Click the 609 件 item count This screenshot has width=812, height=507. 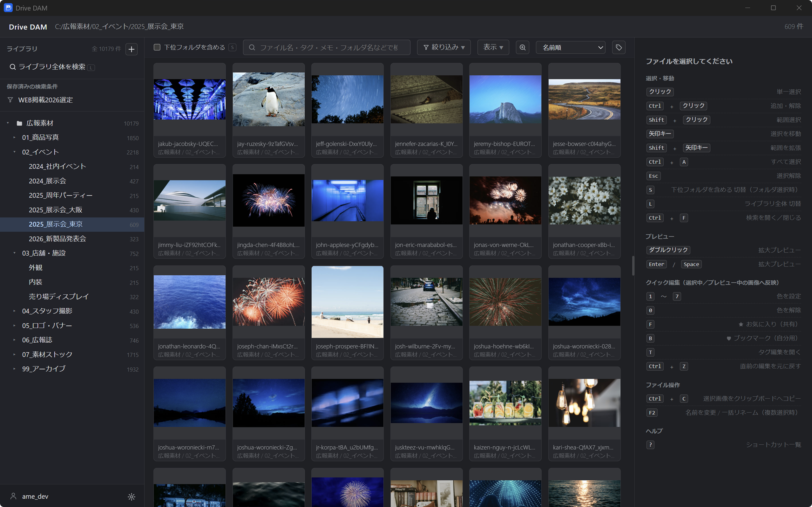click(794, 26)
